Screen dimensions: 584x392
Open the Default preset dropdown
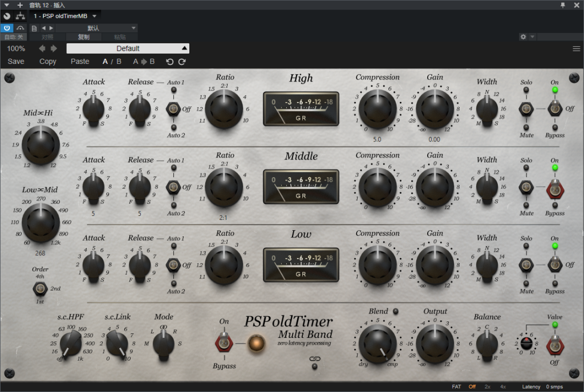(x=128, y=49)
